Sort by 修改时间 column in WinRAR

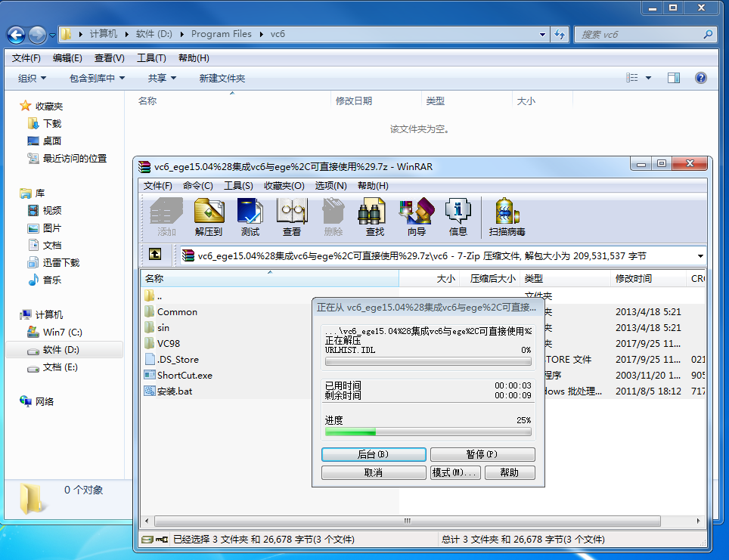[648, 278]
